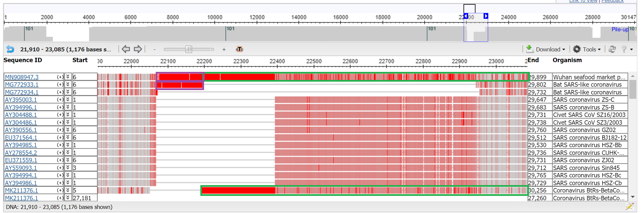Screen dimensions: 644x213
Task: Click the pencil icon in the status bar
Action: [630, 207]
